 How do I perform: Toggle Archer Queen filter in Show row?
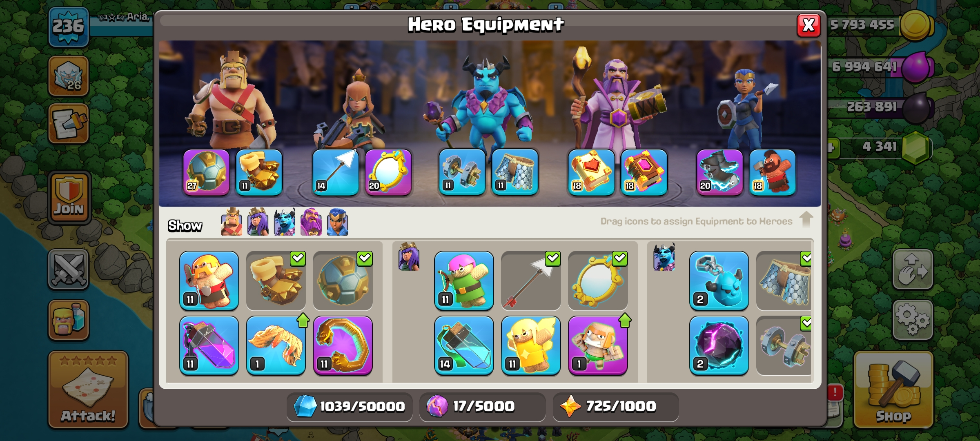[x=258, y=222]
